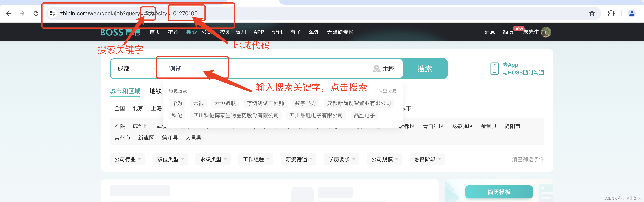
Task: Switch to 地铁 tab
Action: point(155,91)
